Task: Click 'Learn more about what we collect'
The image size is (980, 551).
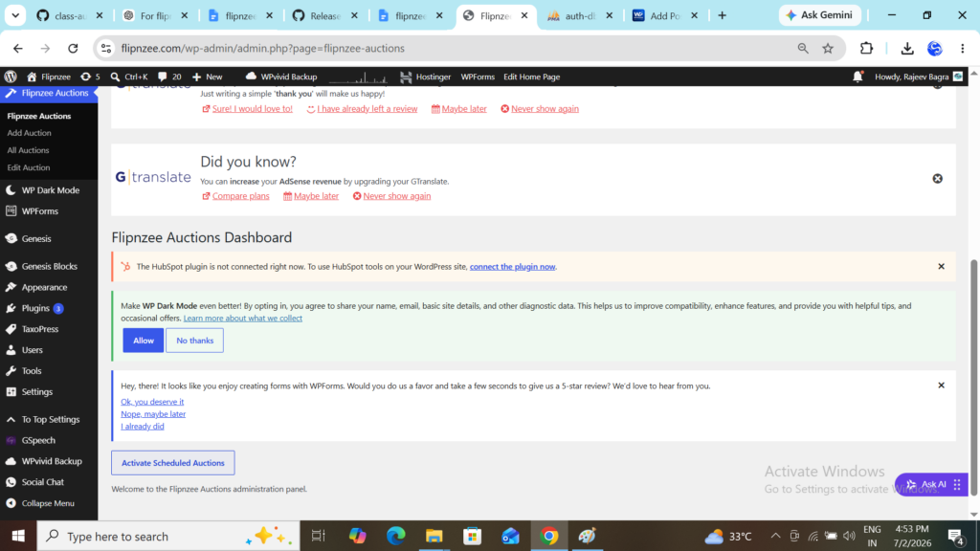Action: coord(242,318)
